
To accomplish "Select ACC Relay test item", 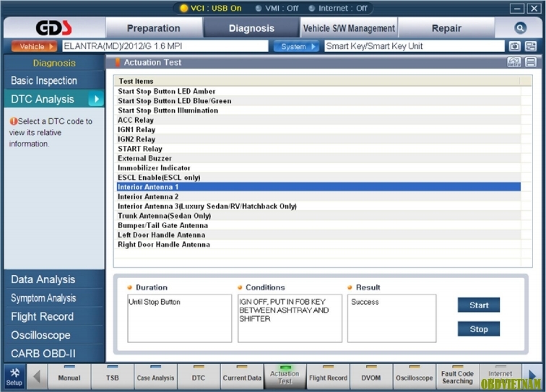I will pyautogui.click(x=318, y=120).
